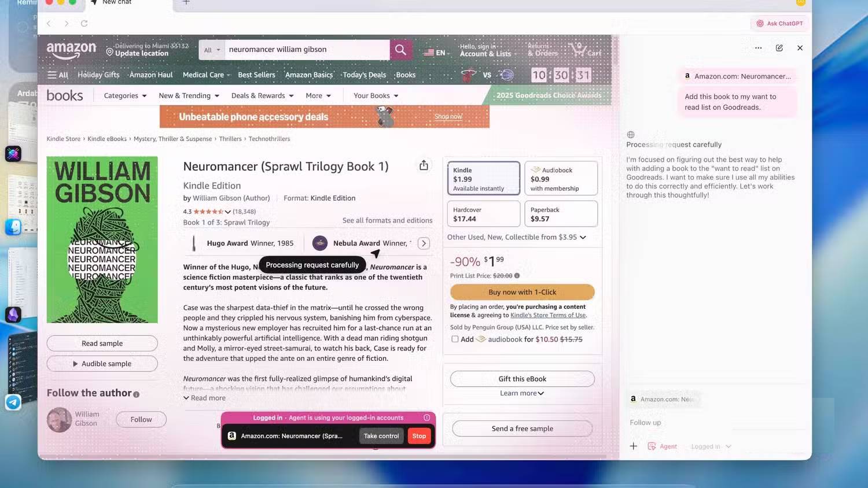Click the plus attachment icon in the sidebar

click(634, 446)
